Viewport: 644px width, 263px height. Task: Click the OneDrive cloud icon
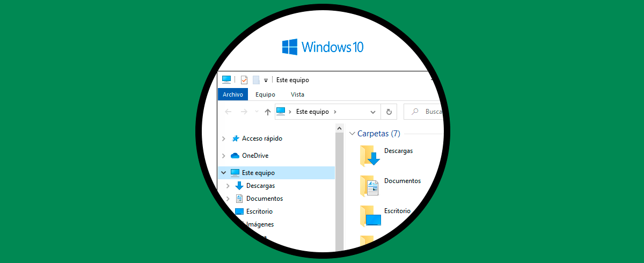[x=235, y=156]
